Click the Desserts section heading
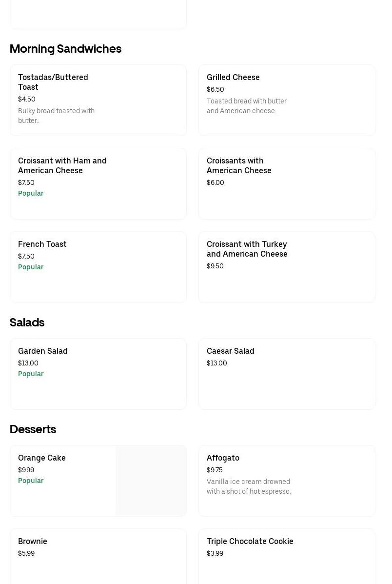This screenshot has height=584, width=392. coord(33,429)
